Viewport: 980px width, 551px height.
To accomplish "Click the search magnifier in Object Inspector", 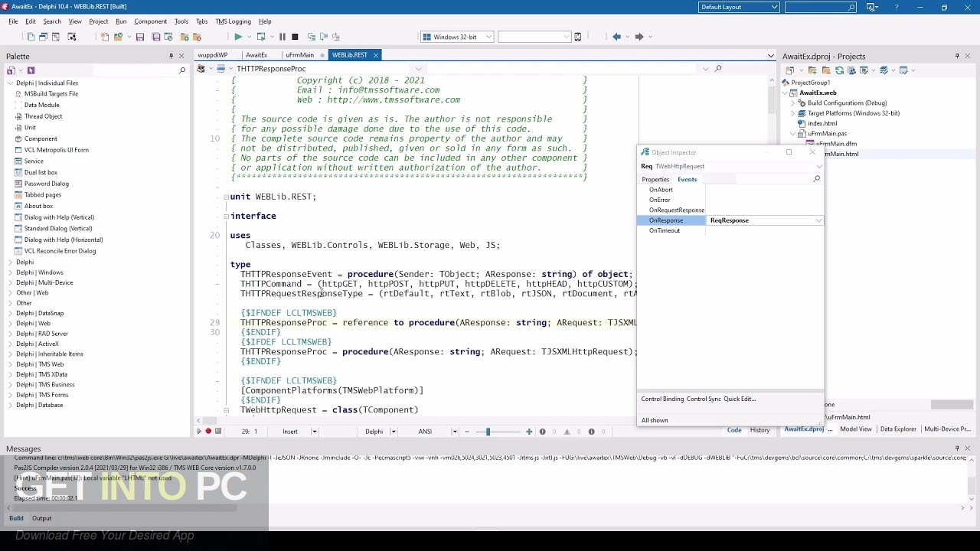I will coord(816,179).
